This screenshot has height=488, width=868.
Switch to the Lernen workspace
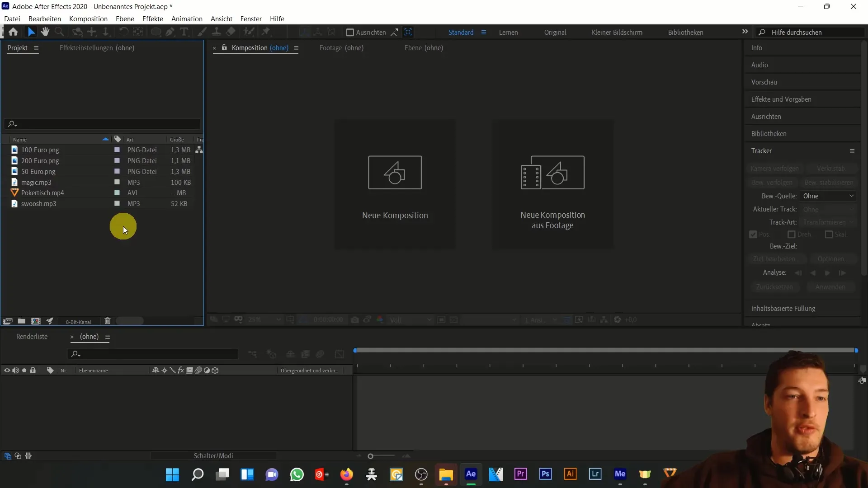[508, 33]
